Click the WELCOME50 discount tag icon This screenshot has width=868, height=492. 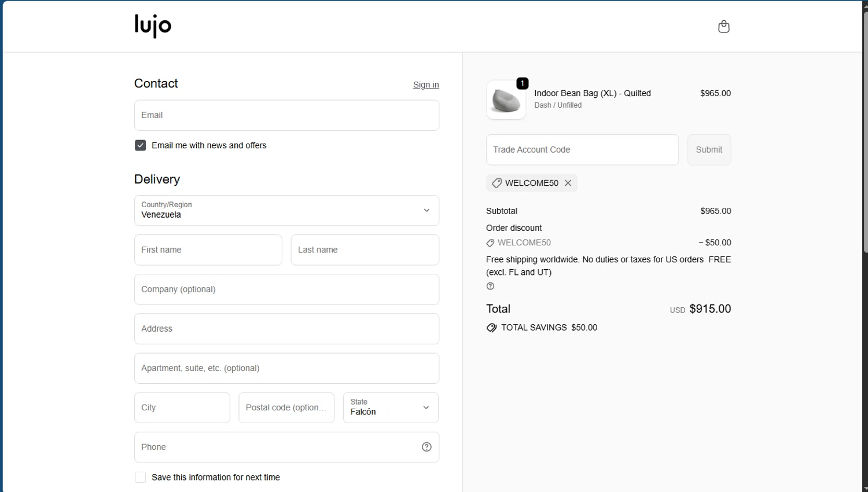pos(496,183)
